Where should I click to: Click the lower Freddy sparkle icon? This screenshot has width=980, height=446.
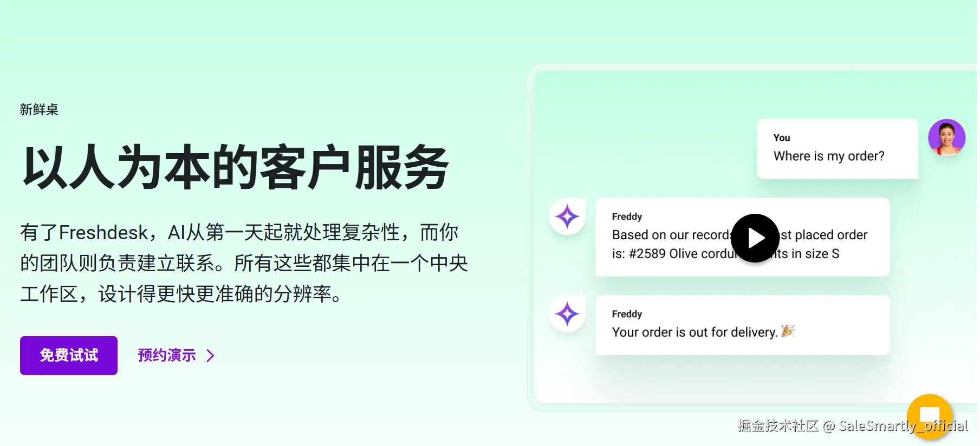(567, 314)
